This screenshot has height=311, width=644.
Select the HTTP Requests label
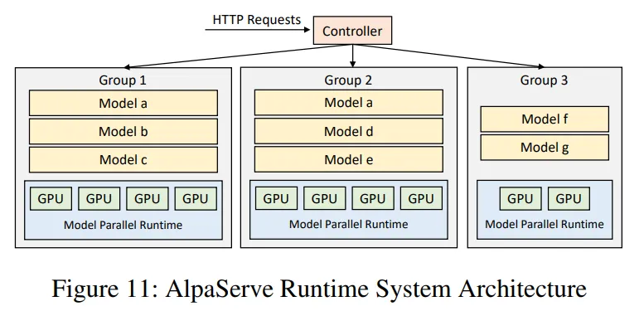(x=257, y=20)
